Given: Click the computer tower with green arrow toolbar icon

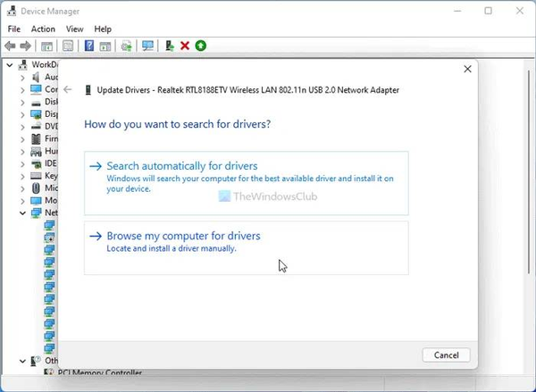Looking at the screenshot, I should coord(170,46).
